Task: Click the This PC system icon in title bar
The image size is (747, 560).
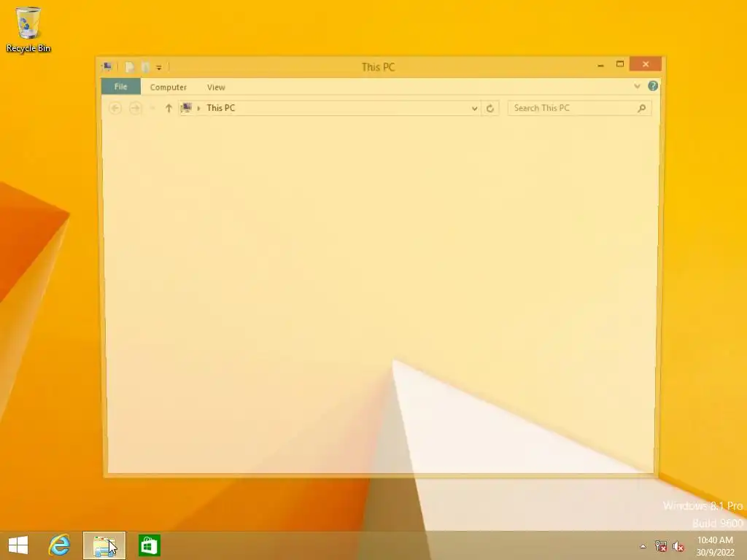Action: (107, 66)
